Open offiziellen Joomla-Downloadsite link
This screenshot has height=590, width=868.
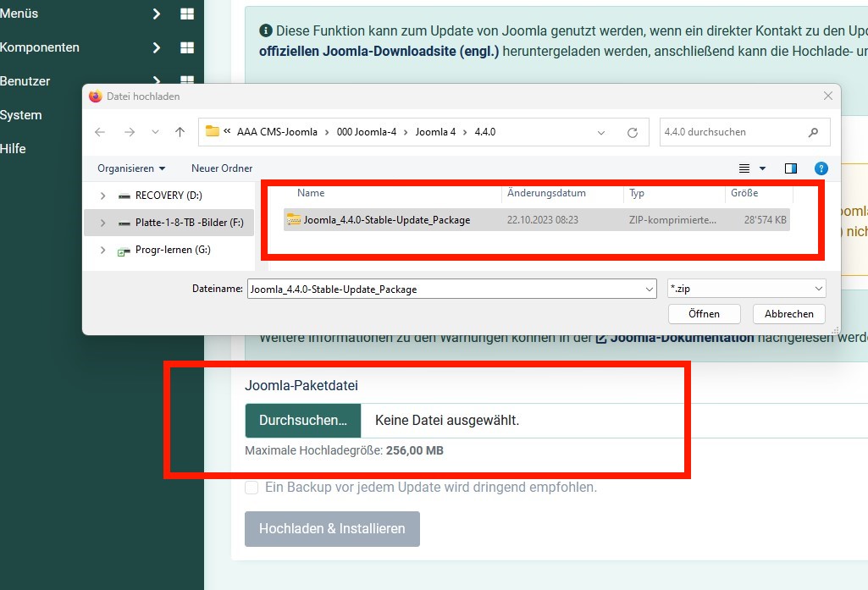[379, 52]
